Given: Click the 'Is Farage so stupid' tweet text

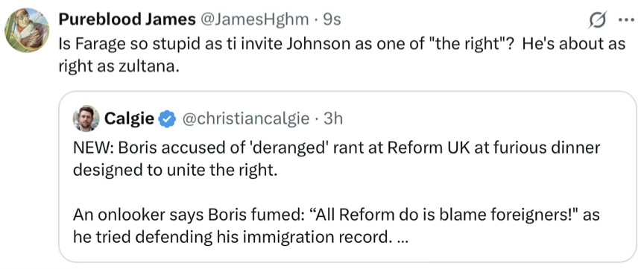Looking at the screenshot, I should (341, 55).
